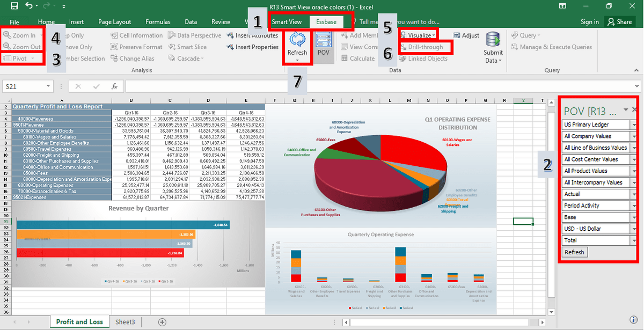644x330 pixels.
Task: Click Zoom In in Analysis group
Action: [x=20, y=35]
